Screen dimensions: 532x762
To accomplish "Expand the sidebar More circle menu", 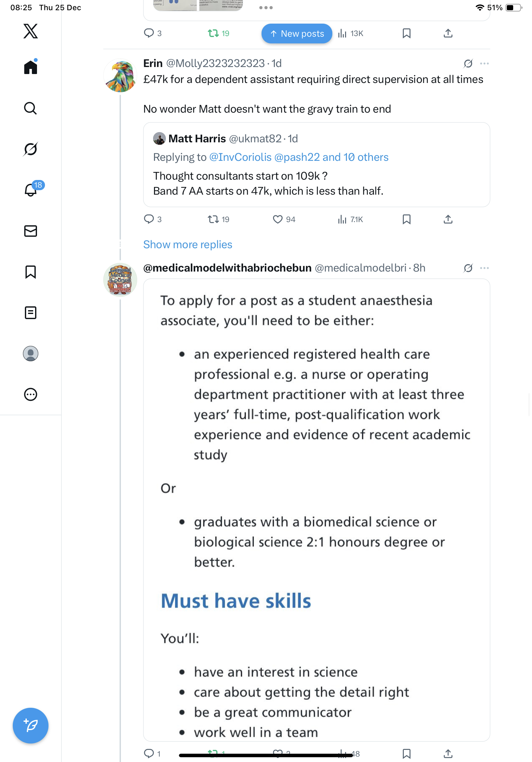I will (x=31, y=394).
